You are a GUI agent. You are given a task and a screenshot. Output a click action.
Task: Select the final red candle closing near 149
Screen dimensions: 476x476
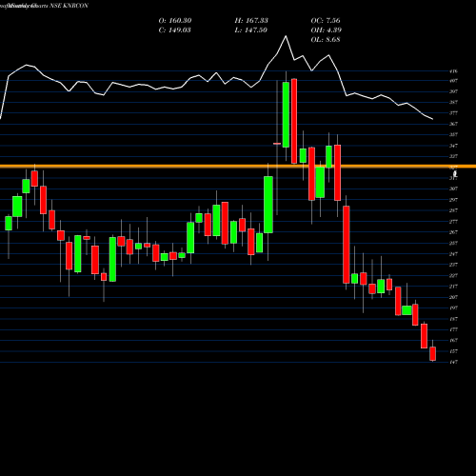click(x=432, y=353)
